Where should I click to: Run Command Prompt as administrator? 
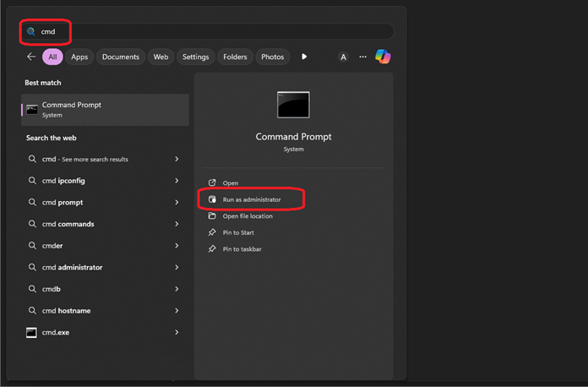click(x=251, y=199)
